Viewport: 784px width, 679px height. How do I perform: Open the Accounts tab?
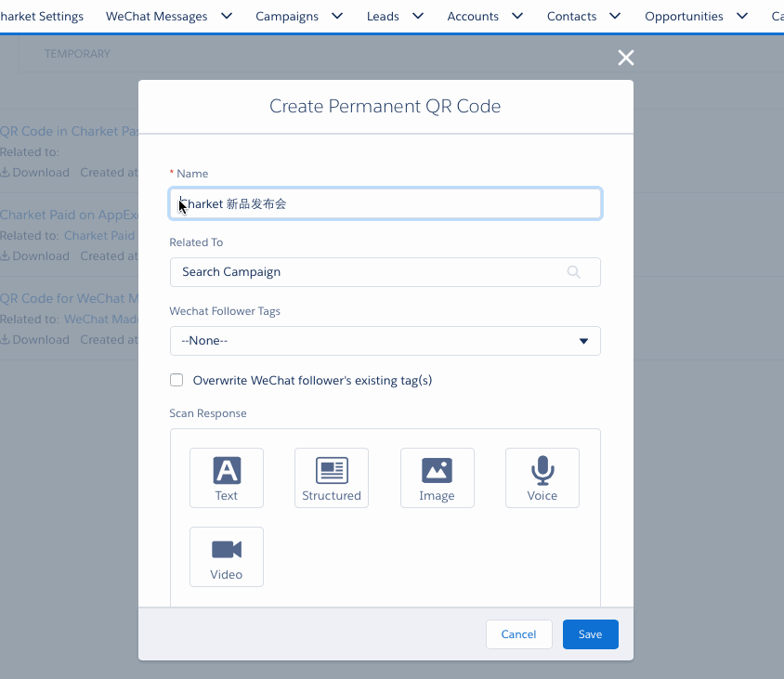[x=473, y=16]
